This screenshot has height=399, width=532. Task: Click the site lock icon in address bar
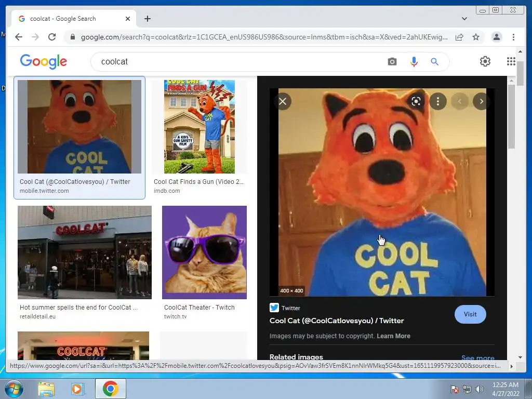coord(72,37)
